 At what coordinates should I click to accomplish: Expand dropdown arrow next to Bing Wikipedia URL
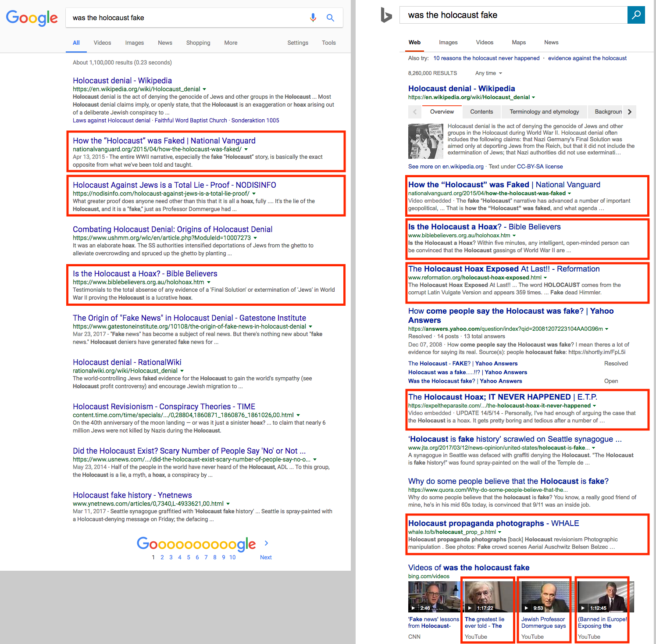(533, 97)
